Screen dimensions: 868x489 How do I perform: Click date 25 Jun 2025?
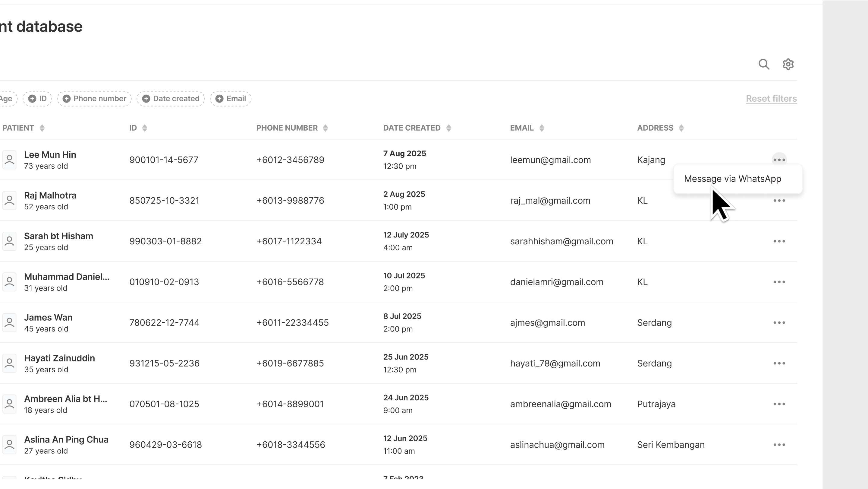pos(406,357)
